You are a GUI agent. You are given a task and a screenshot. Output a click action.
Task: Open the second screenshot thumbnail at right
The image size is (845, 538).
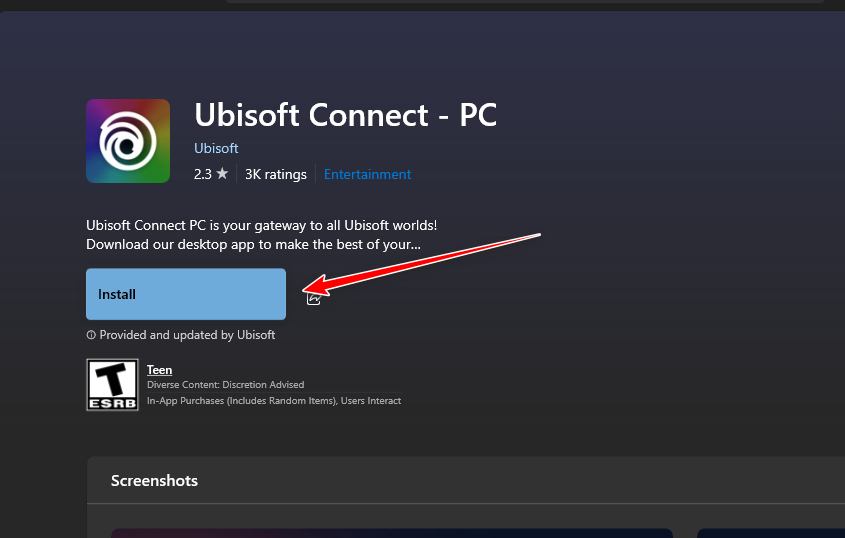click(770, 533)
